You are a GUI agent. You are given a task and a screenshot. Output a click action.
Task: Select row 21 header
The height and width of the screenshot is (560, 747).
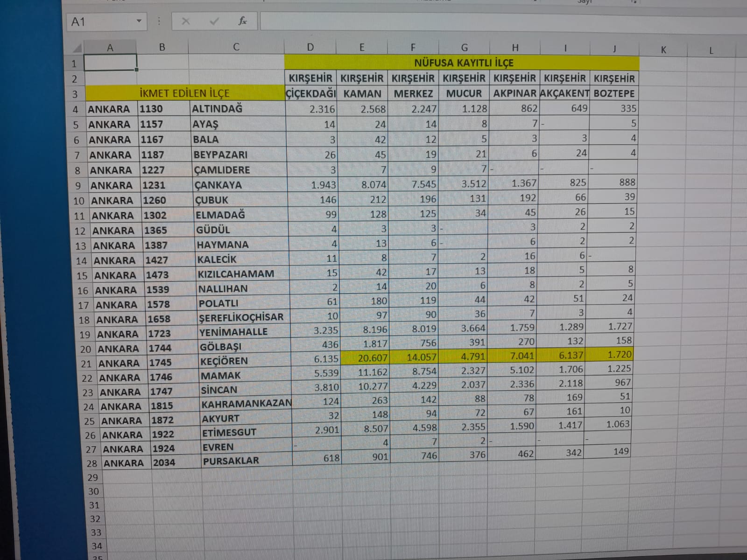pyautogui.click(x=86, y=364)
